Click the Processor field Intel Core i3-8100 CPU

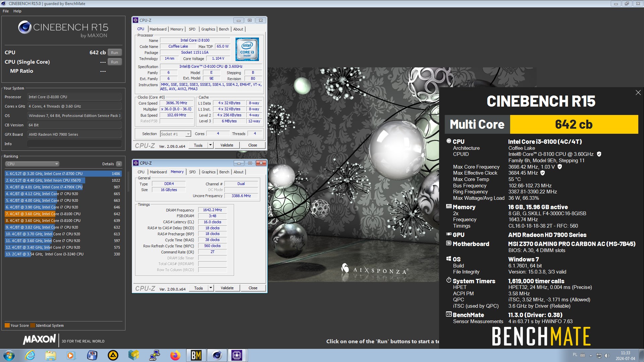(74, 97)
